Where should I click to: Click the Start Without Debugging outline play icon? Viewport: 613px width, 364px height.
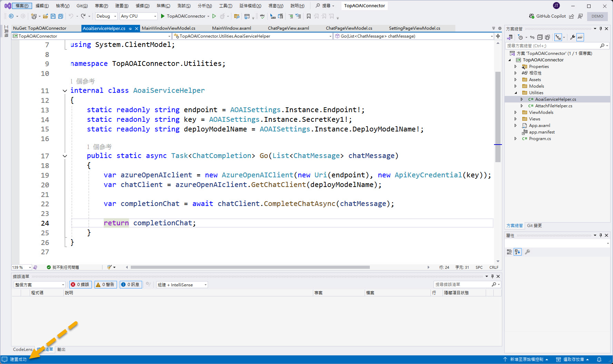214,16
